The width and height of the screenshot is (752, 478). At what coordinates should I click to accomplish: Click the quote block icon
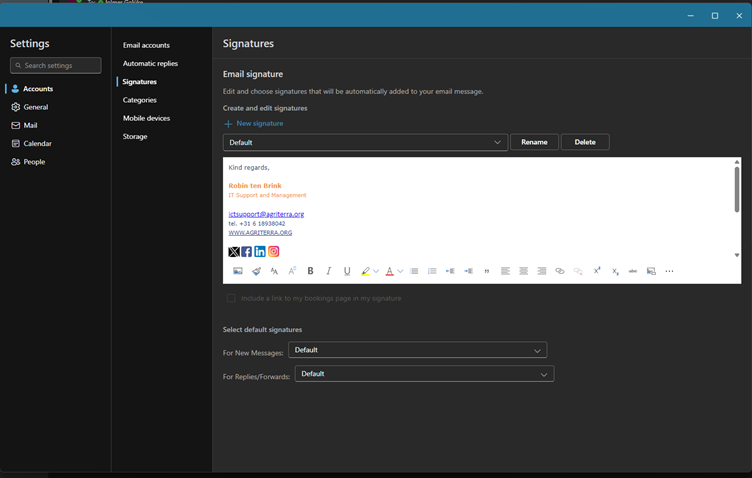(486, 271)
